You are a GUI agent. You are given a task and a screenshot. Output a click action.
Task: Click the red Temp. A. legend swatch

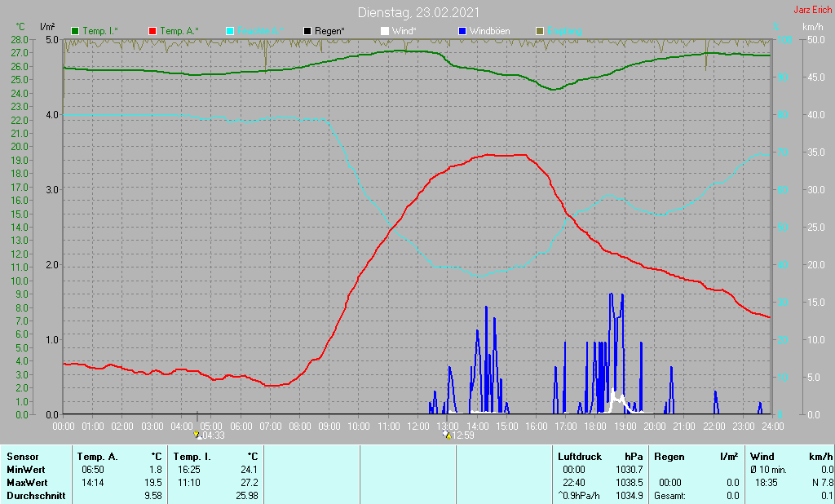point(152,32)
